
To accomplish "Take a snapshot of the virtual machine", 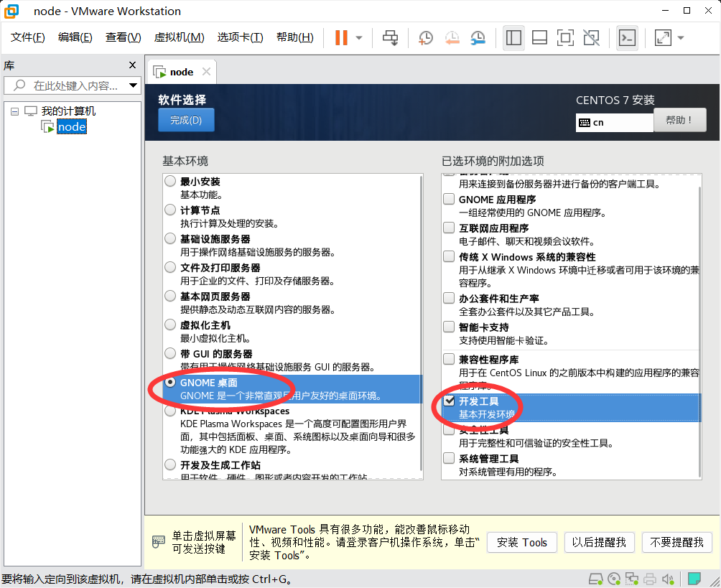I will 426,38.
